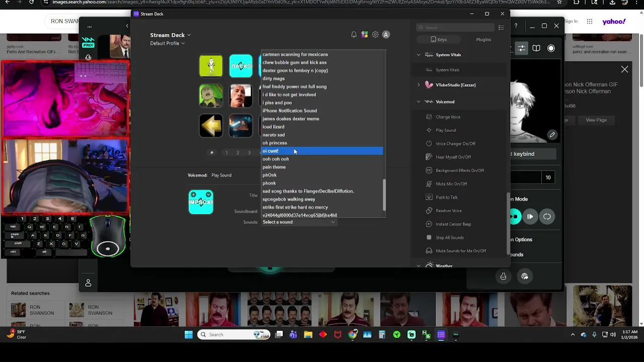Open the account avatar 'A' icon
This screenshot has width=644, height=362.
pyautogui.click(x=386, y=35)
